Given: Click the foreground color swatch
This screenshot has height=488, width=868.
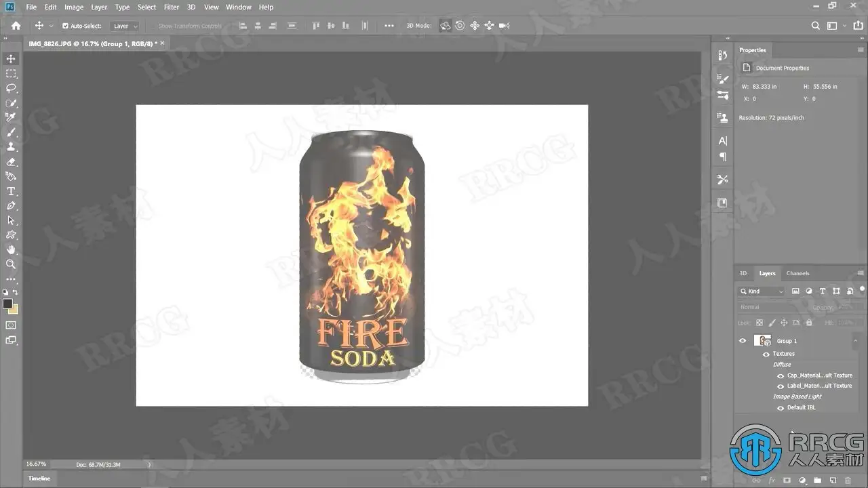Looking at the screenshot, I should (7, 304).
